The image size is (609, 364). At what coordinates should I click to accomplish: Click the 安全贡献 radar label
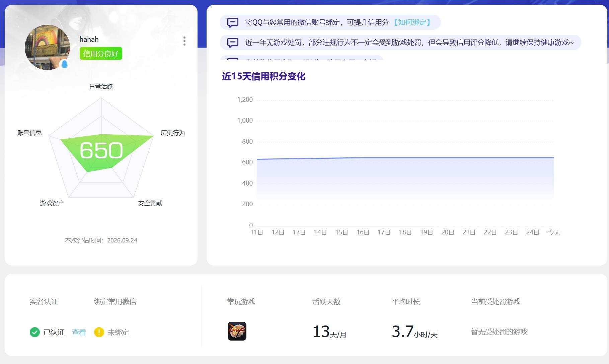150,203
